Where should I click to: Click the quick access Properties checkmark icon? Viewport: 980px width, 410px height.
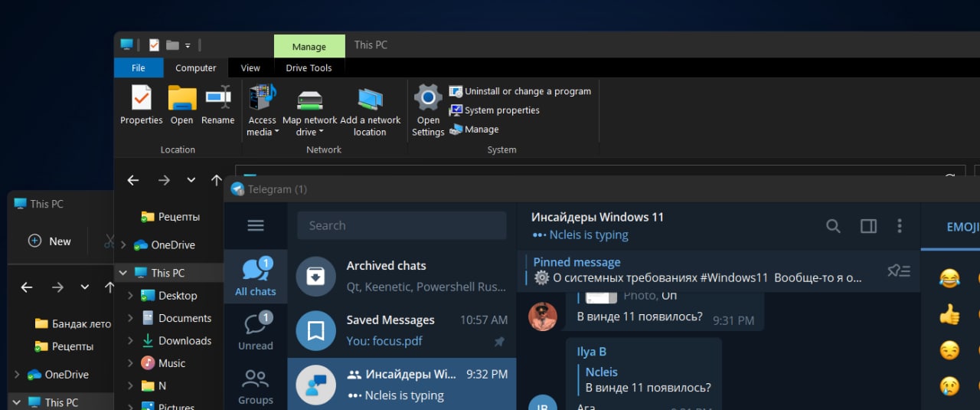point(154,45)
